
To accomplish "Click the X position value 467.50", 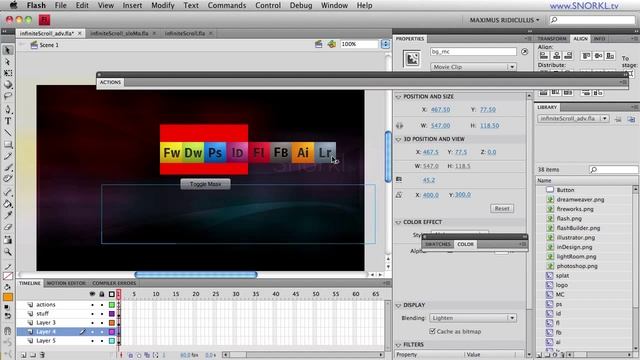I will pyautogui.click(x=440, y=110).
